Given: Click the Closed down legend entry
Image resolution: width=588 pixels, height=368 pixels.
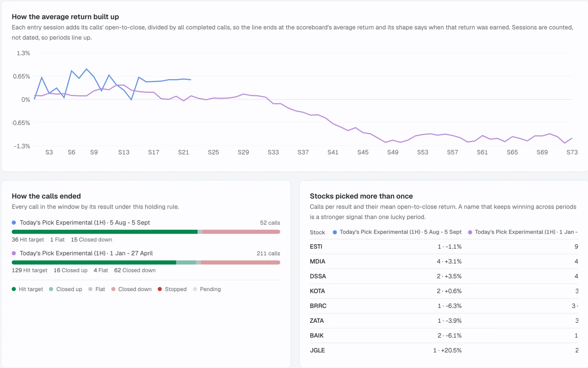Looking at the screenshot, I should point(132,289).
